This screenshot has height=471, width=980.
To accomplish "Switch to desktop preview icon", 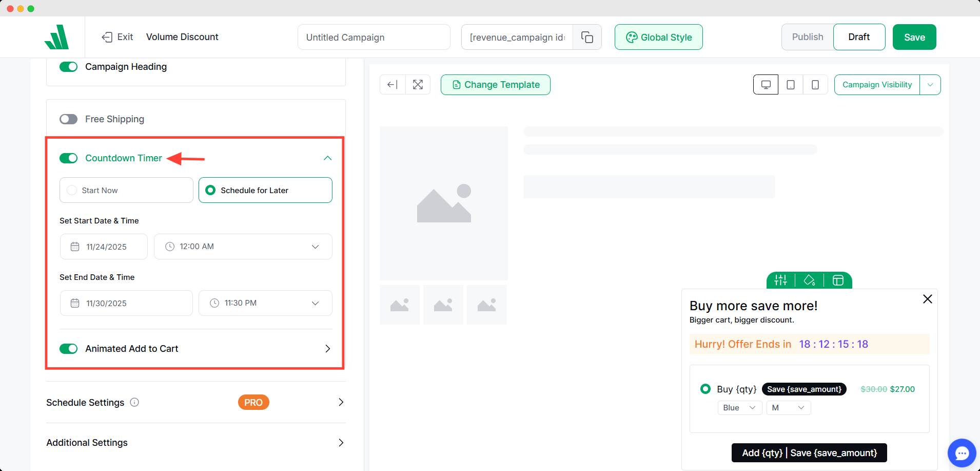I will [766, 85].
